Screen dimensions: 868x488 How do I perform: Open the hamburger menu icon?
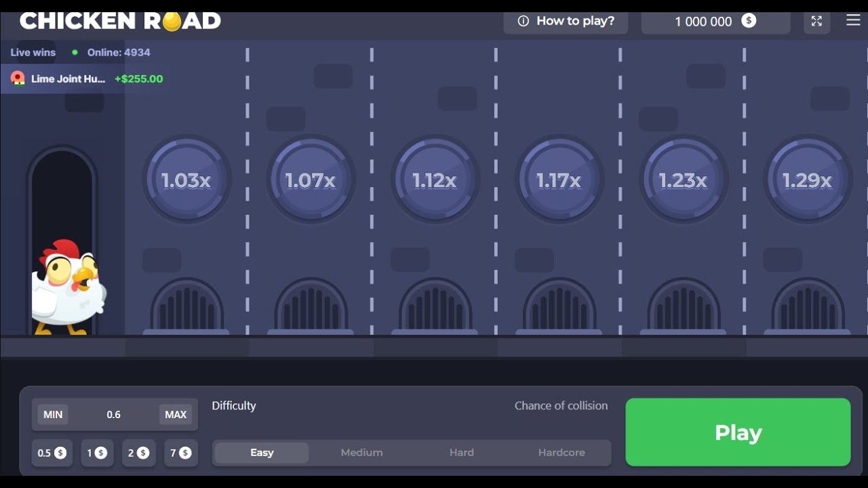[x=853, y=20]
